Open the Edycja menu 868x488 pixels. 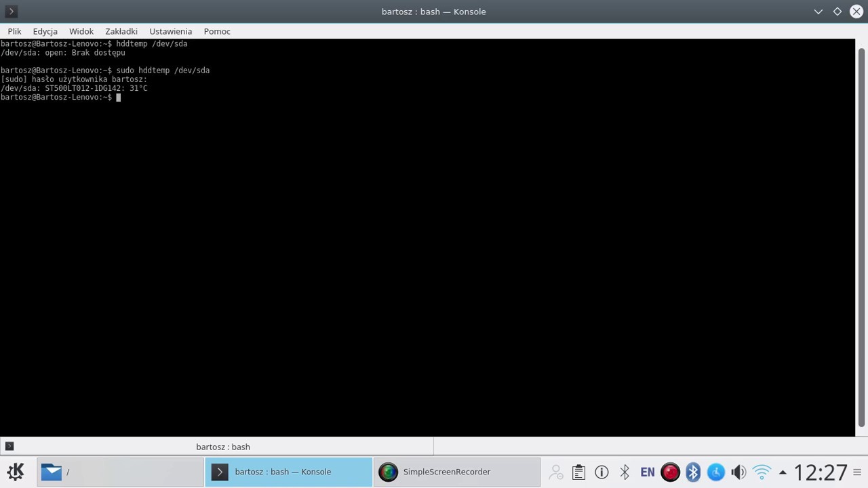click(x=45, y=31)
